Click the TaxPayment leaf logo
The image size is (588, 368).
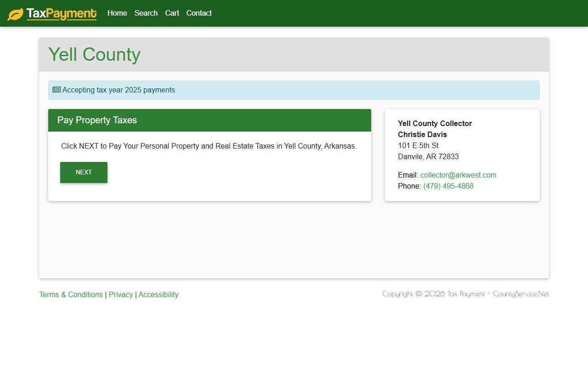(x=52, y=14)
